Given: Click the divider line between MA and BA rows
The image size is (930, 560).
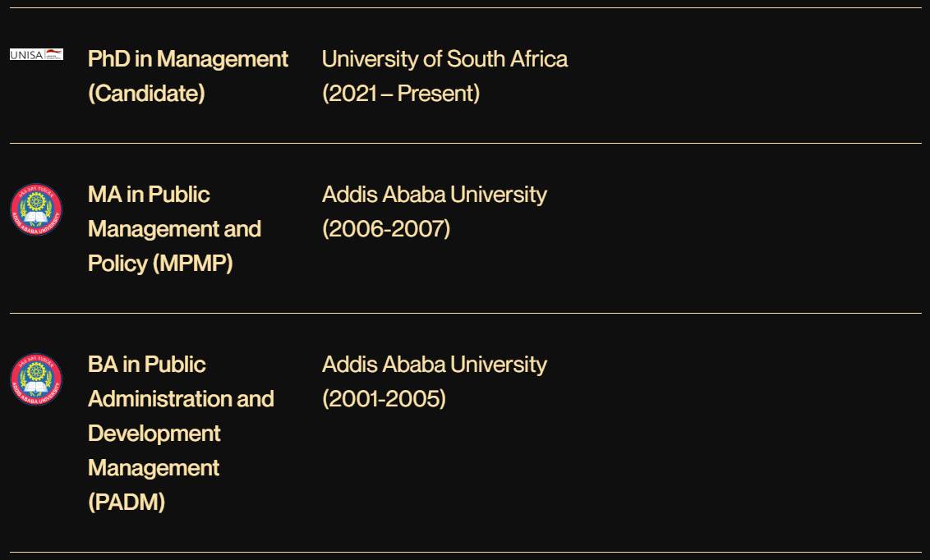Looking at the screenshot, I should [465, 314].
